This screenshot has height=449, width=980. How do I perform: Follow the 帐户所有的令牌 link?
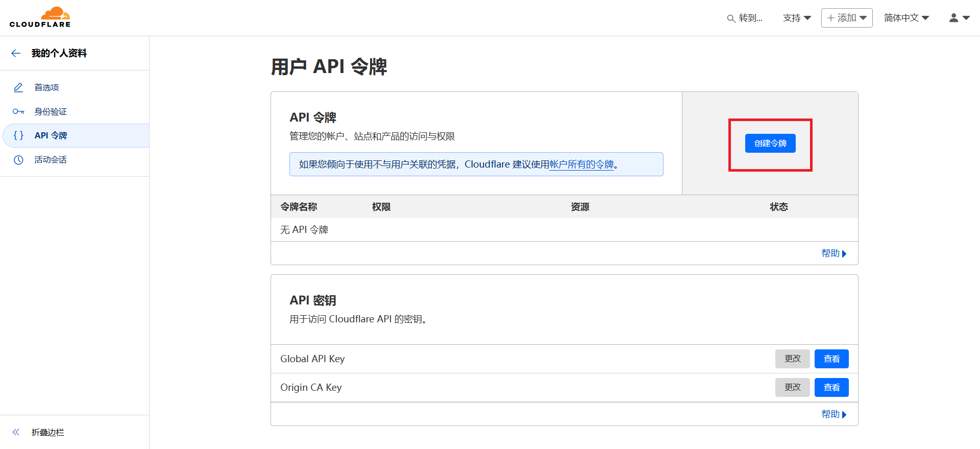581,164
